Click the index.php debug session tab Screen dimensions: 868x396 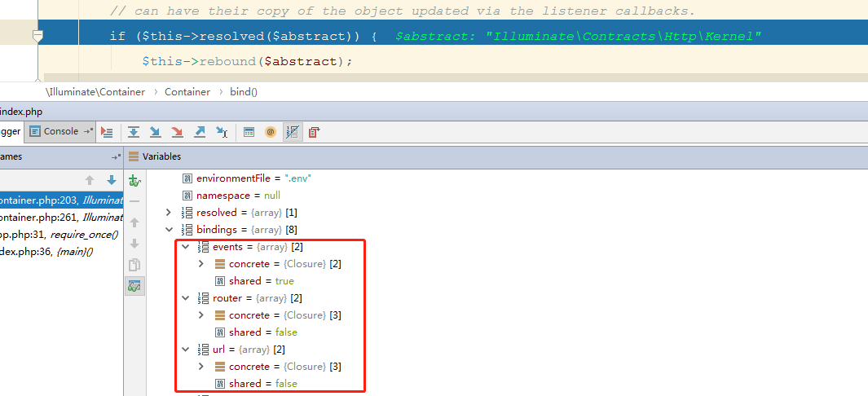pos(21,112)
